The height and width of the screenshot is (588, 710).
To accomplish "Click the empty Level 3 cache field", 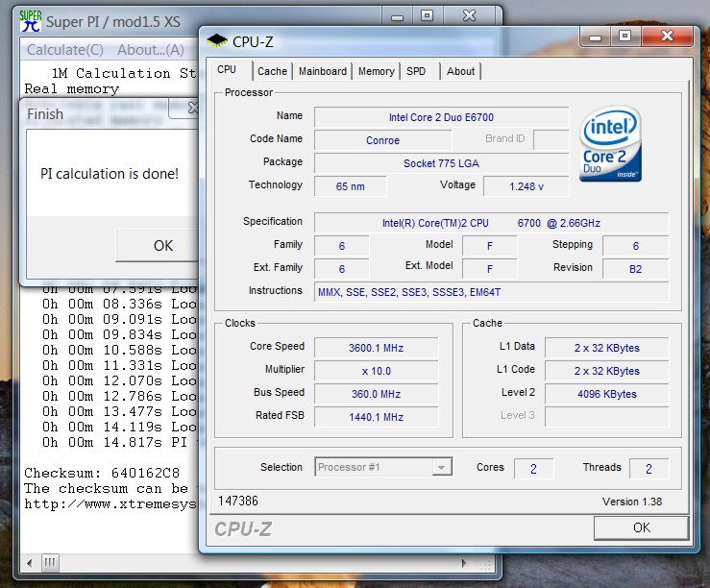I will (x=607, y=417).
